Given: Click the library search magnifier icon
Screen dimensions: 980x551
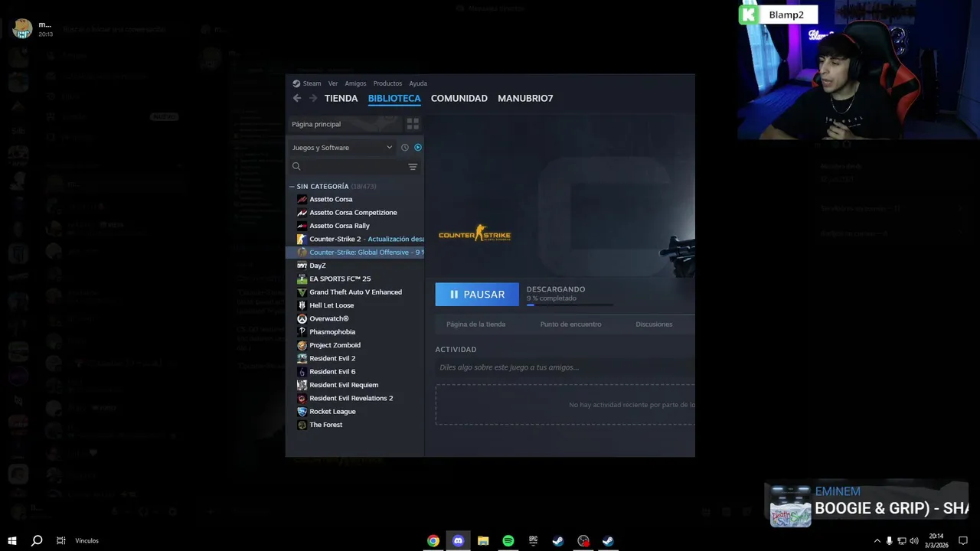Looking at the screenshot, I should tap(296, 166).
